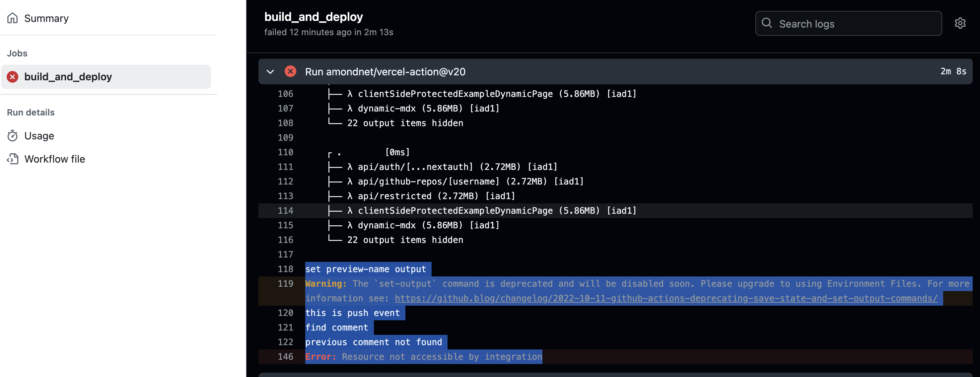Open the Summary page

46,18
